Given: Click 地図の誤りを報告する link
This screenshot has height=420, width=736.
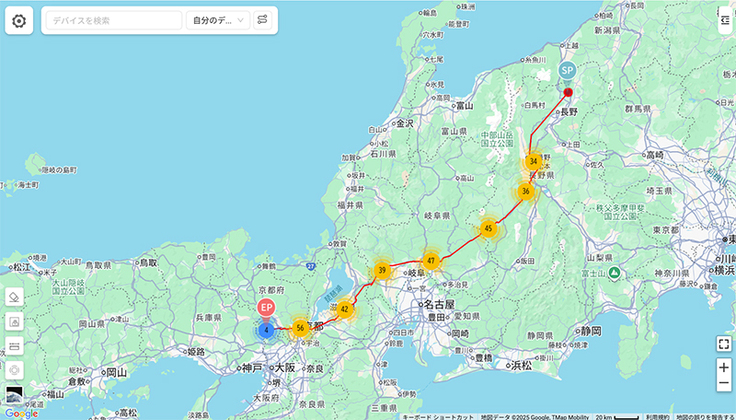Looking at the screenshot, I should (x=704, y=416).
